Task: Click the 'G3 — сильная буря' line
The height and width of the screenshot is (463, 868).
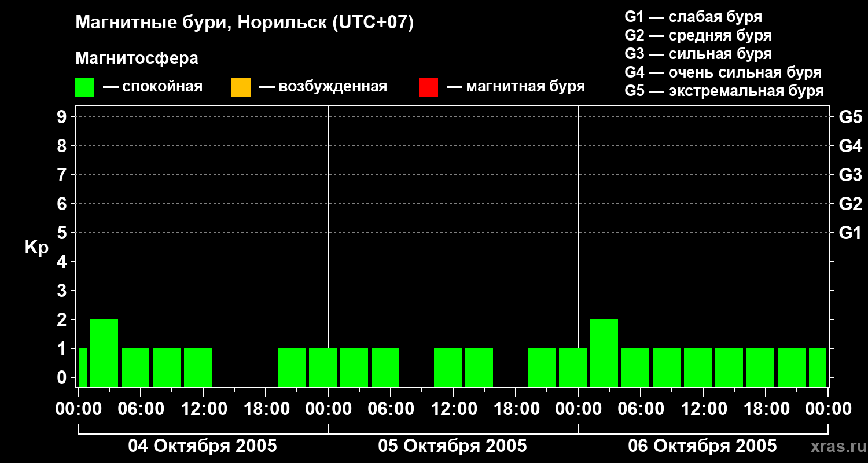Action: [698, 54]
